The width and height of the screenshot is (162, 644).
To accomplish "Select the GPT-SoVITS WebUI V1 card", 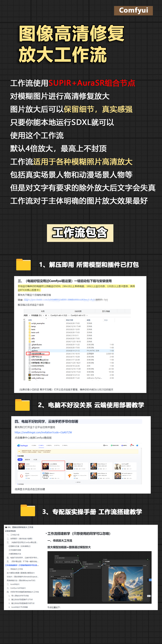I will point(126,475).
